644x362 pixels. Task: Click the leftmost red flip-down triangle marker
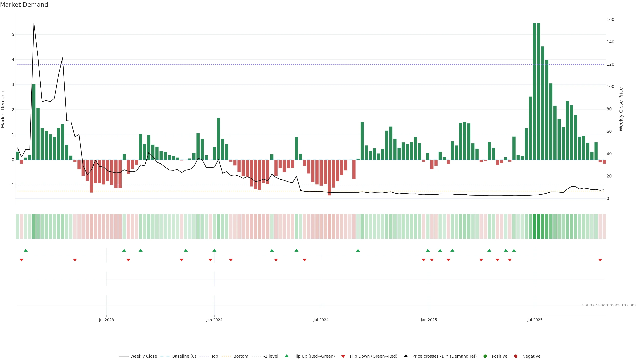pos(21,260)
